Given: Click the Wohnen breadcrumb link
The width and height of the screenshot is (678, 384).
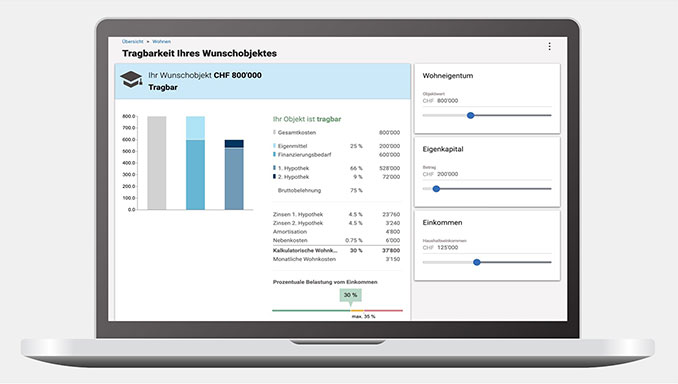Looking at the screenshot, I should pos(161,42).
